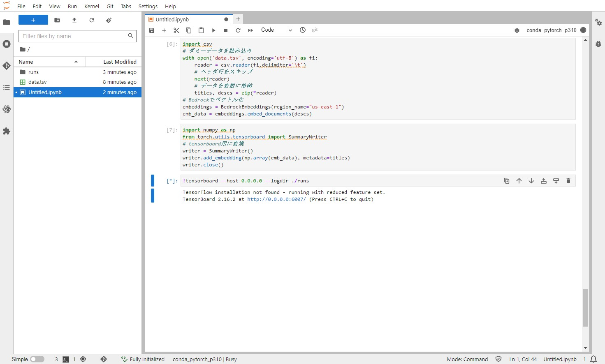Delete the active cell using trash icon
Image resolution: width=605 pixels, height=364 pixels.
click(568, 181)
